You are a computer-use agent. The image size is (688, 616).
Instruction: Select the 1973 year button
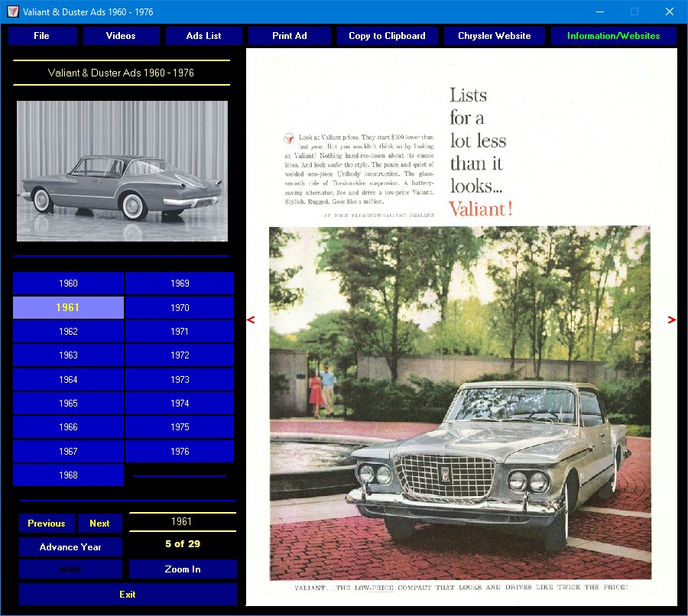(180, 380)
